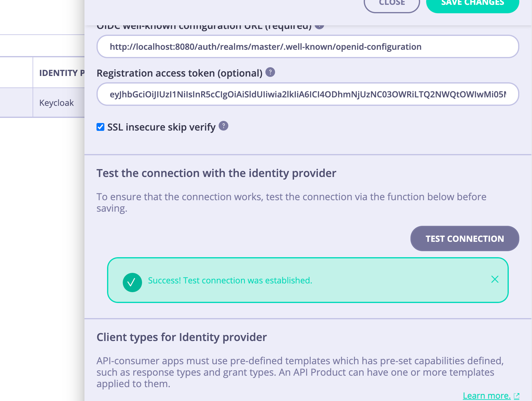Close the identity provider dialog
The image size is (532, 401).
click(x=392, y=3)
